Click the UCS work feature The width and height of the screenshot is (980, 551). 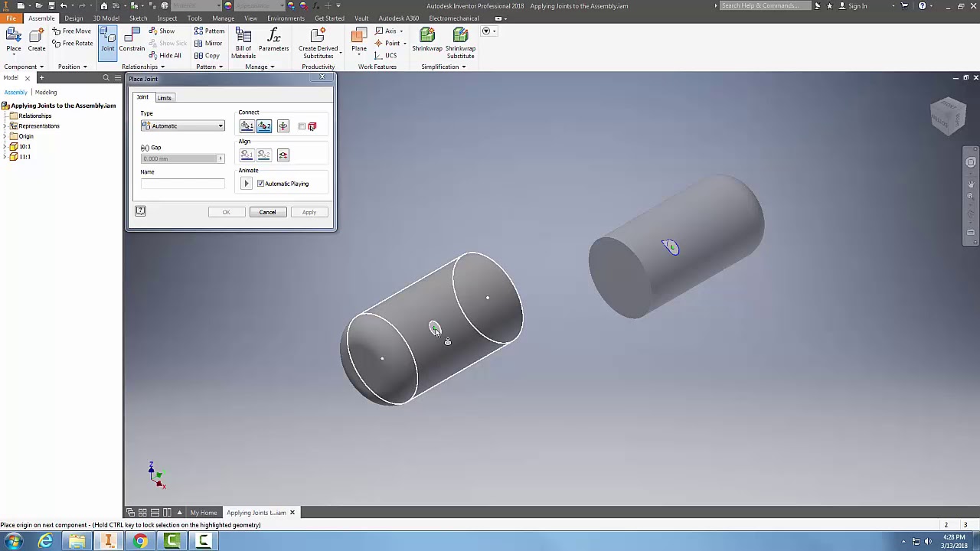(x=386, y=55)
